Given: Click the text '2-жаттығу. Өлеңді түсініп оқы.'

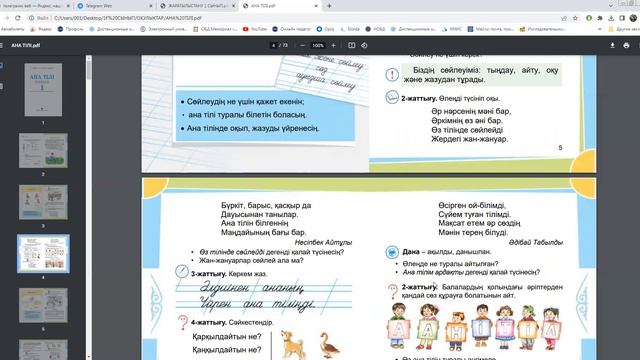Looking at the screenshot, I should pos(450,98).
